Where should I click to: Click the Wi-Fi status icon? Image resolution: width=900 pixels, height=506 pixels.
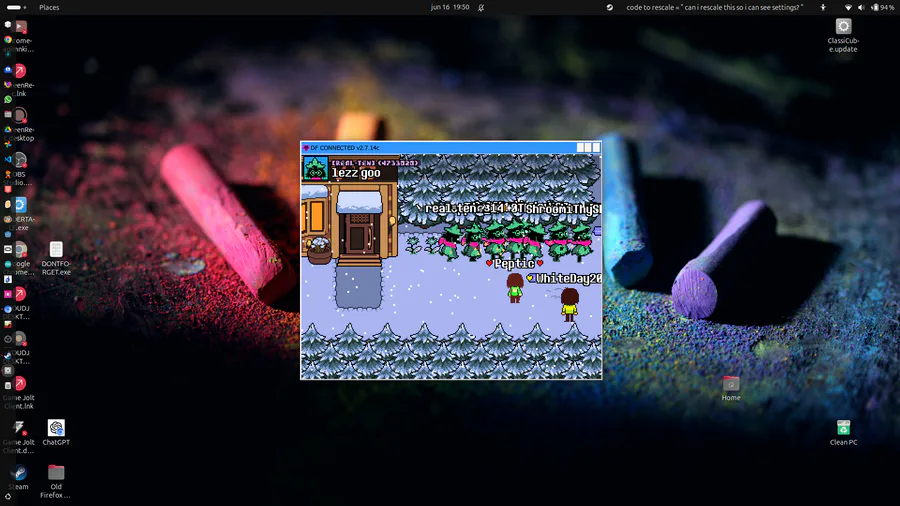coord(848,7)
